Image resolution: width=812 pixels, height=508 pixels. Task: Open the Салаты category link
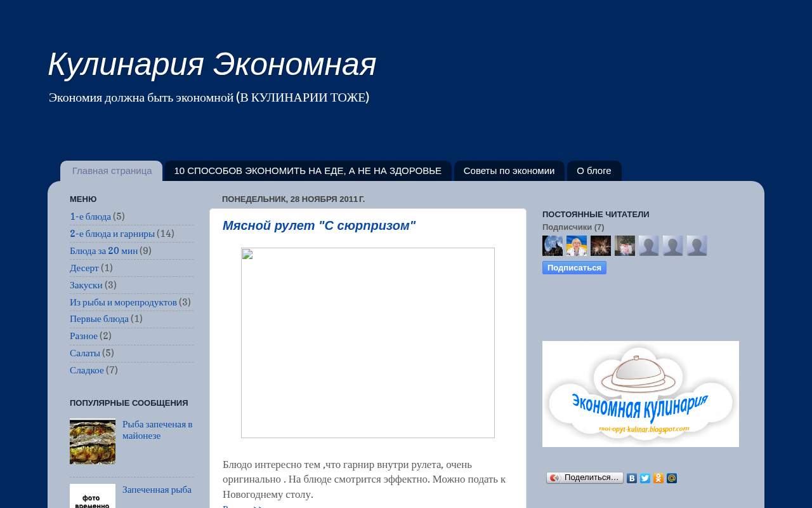(x=85, y=353)
